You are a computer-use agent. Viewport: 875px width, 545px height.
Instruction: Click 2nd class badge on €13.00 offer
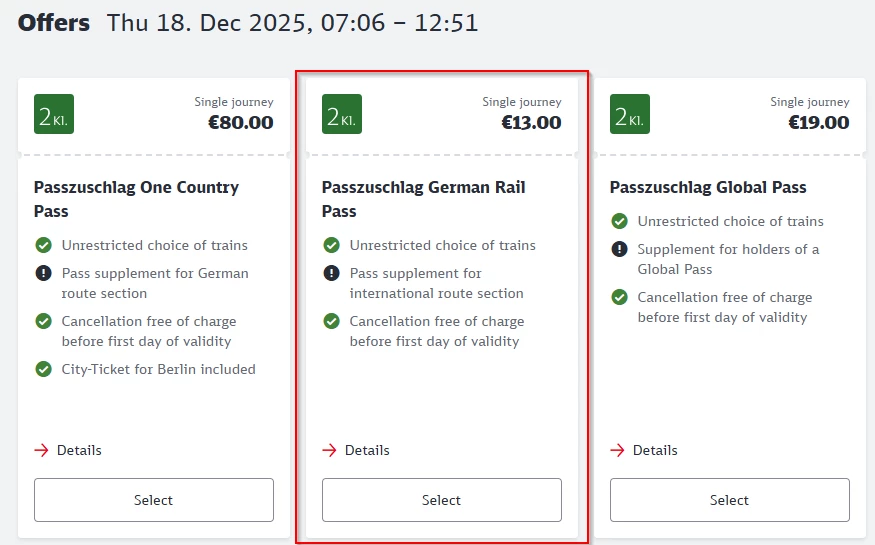point(342,114)
